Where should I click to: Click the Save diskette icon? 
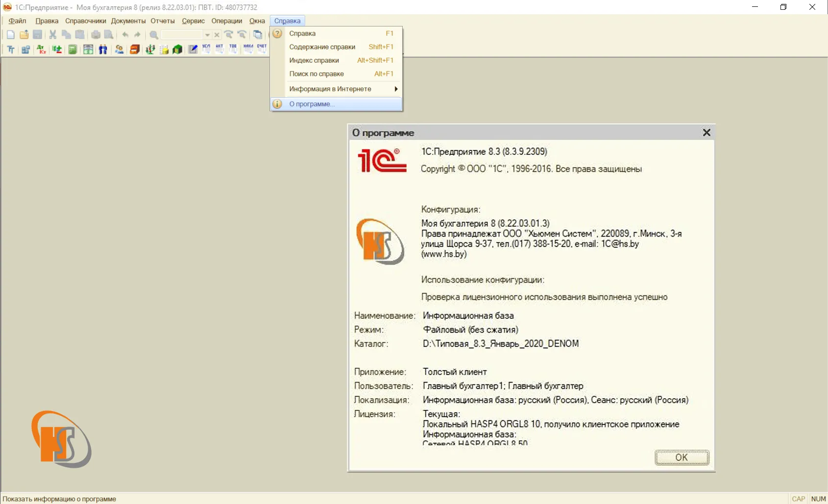point(37,35)
